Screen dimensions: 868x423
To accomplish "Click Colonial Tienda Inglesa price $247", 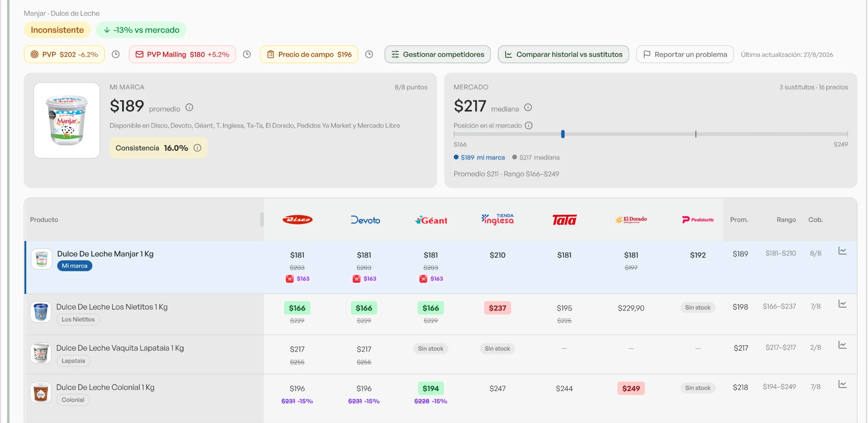I will coord(498,388).
